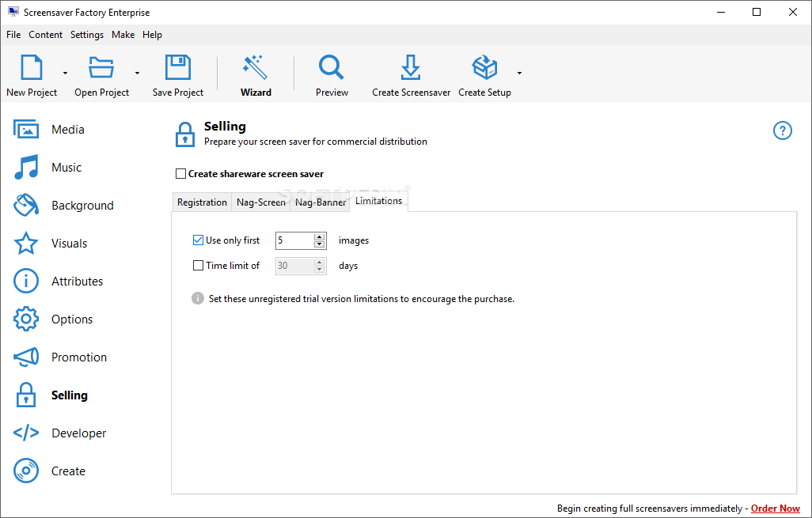This screenshot has width=812, height=518.
Task: Click the days limit input field
Action: [294, 266]
